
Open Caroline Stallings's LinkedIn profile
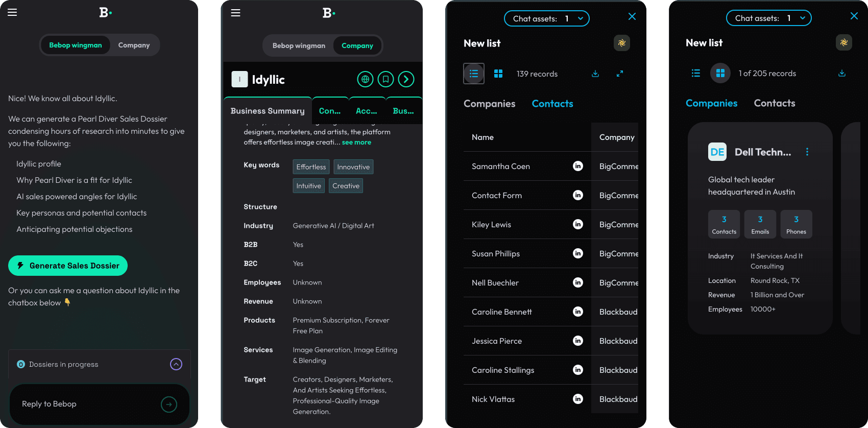[578, 370]
